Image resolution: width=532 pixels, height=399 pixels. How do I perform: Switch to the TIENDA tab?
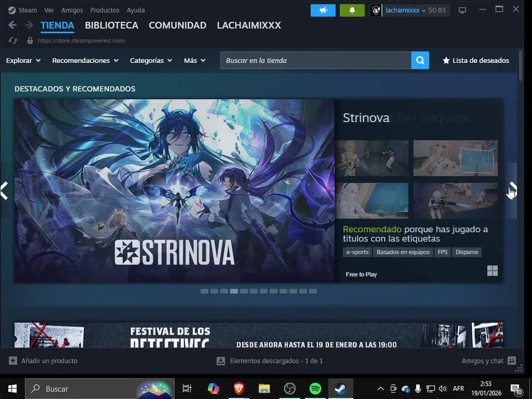tap(57, 25)
